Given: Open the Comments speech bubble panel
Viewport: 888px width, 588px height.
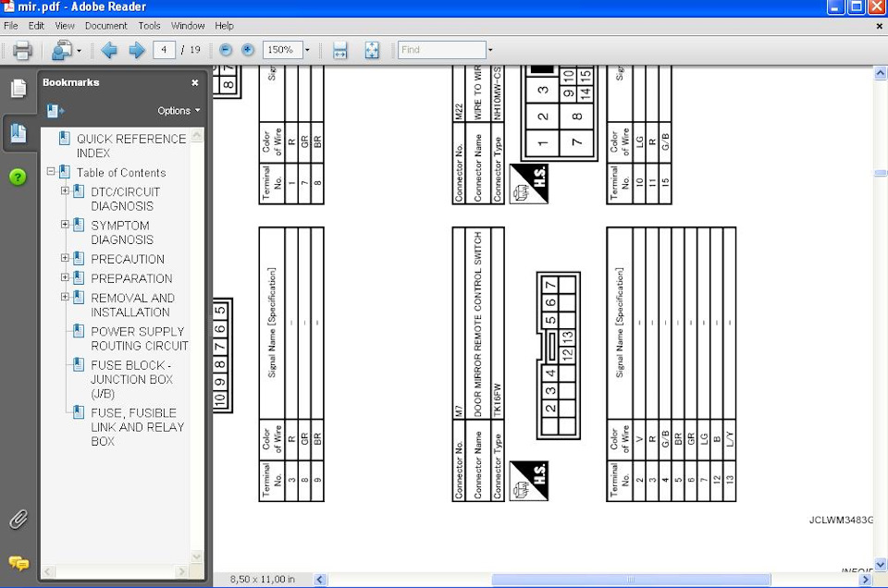Looking at the screenshot, I should coord(18,562).
